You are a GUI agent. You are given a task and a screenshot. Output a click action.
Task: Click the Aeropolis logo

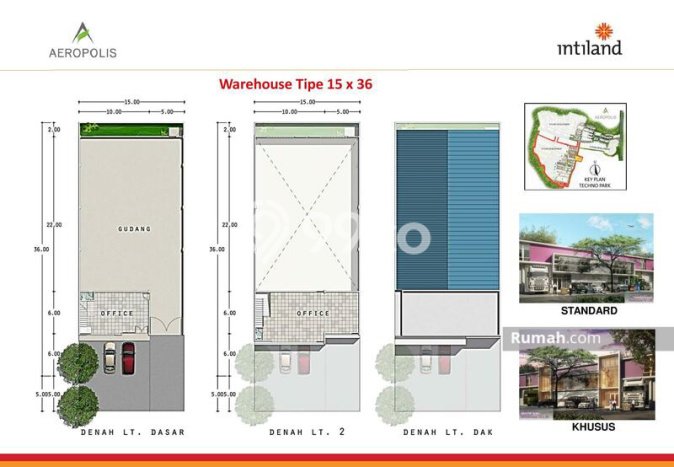coord(83,40)
